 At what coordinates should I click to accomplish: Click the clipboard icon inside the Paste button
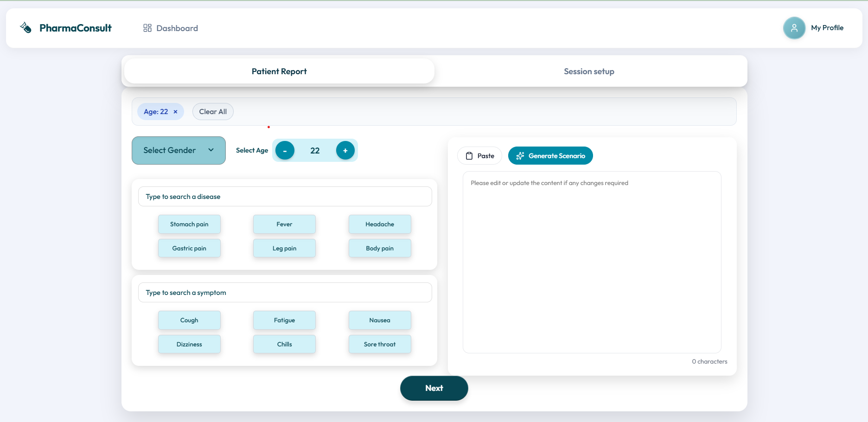(470, 155)
